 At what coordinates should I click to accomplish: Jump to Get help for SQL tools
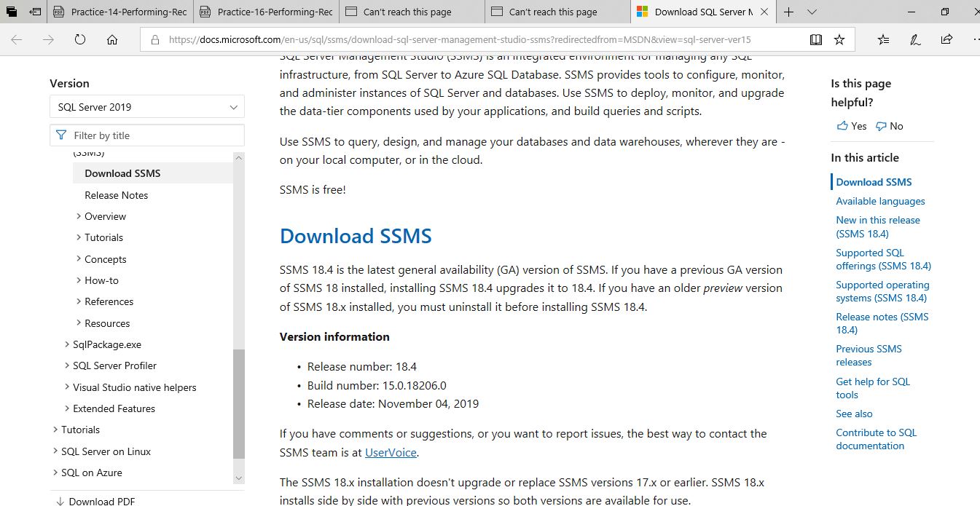pos(873,388)
